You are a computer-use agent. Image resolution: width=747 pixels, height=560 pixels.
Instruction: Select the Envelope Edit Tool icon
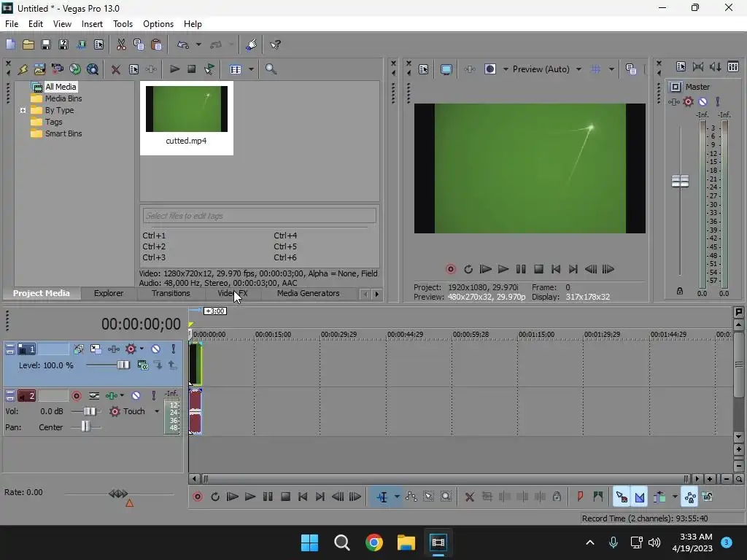[x=411, y=497]
